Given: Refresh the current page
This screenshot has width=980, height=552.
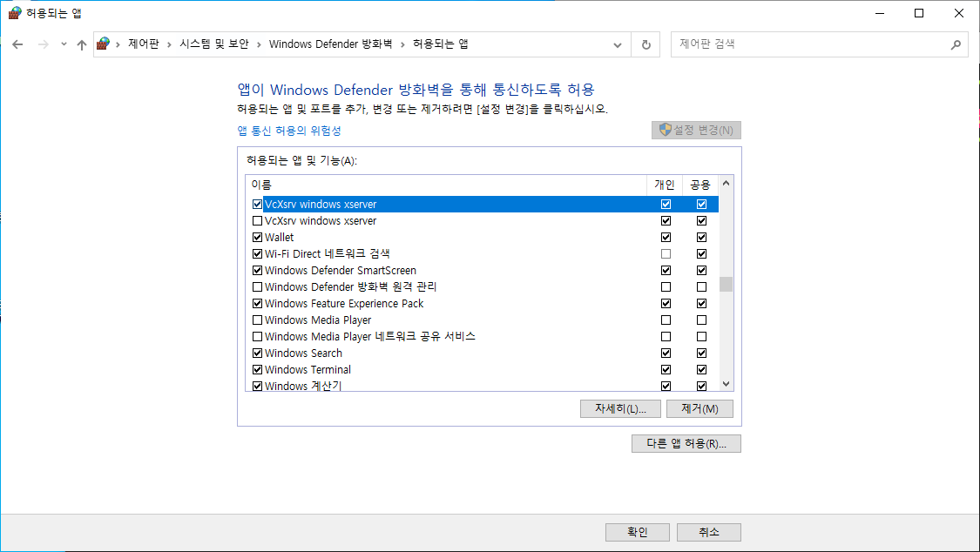Looking at the screenshot, I should 646,45.
